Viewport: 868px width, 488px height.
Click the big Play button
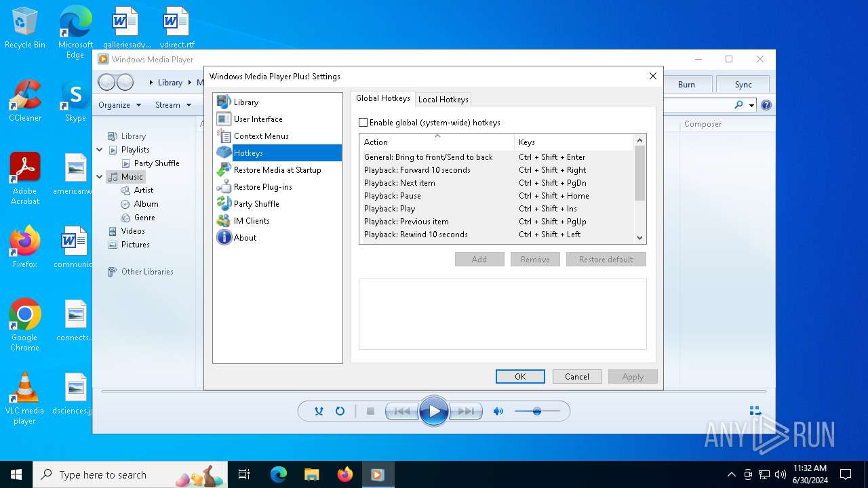[x=434, y=411]
